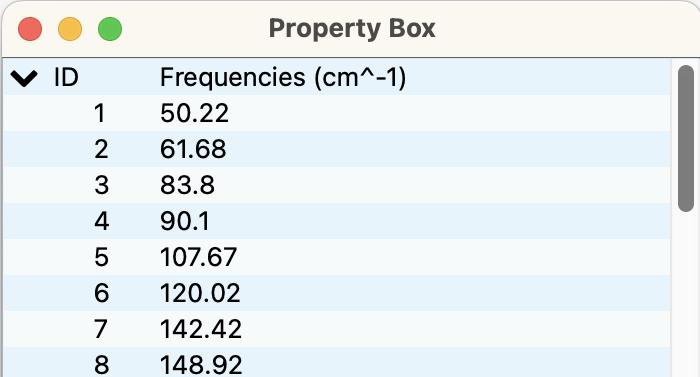This screenshot has width=700, height=377.
Task: Click ID number 7 cell
Action: click(x=101, y=329)
